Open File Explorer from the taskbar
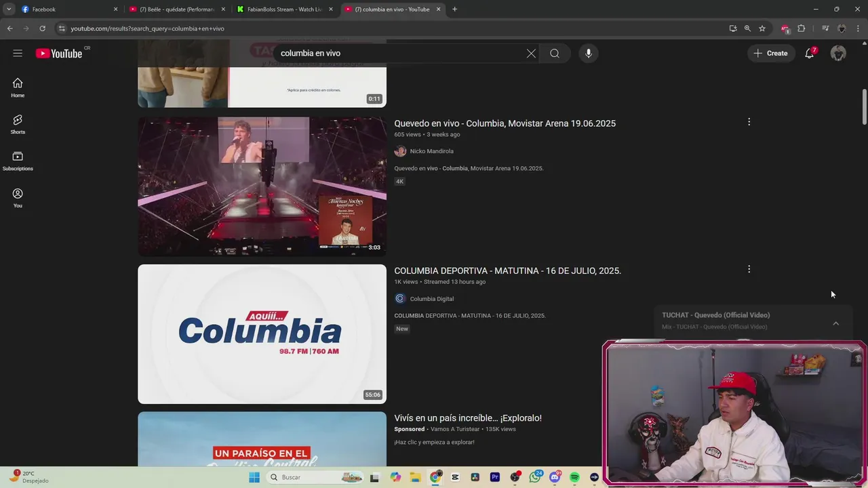Screen dimensions: 868x488 click(415, 477)
